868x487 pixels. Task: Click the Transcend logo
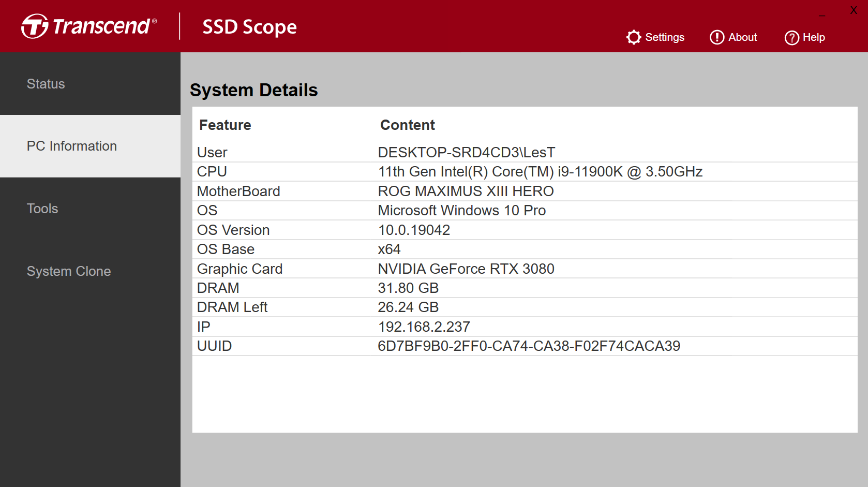(x=89, y=26)
